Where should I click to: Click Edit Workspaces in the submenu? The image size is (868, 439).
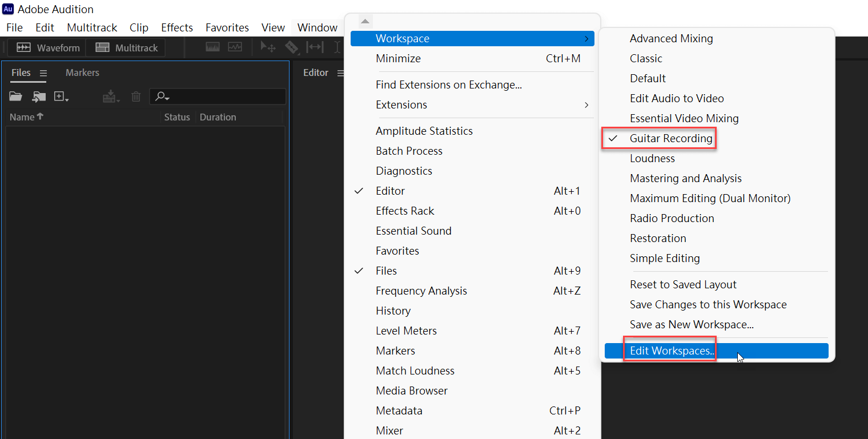point(717,351)
